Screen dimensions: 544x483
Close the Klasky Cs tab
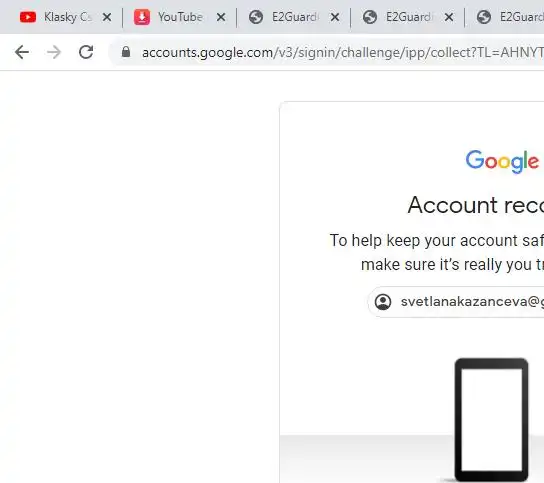(107, 17)
